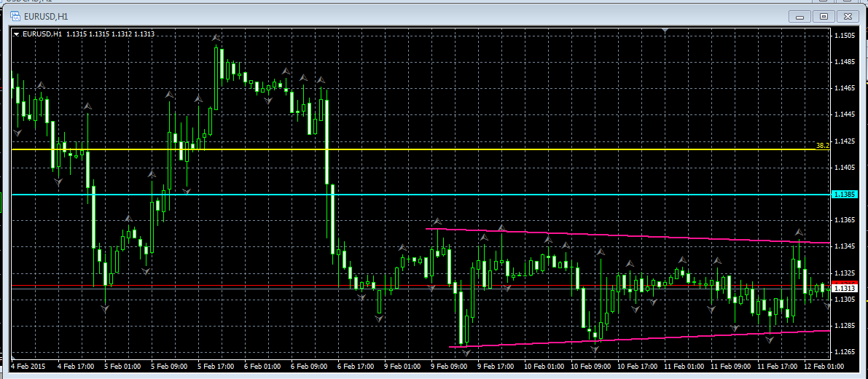Click the cyan 1.1385 price tag
The height and width of the screenshot is (379, 868).
(844, 195)
